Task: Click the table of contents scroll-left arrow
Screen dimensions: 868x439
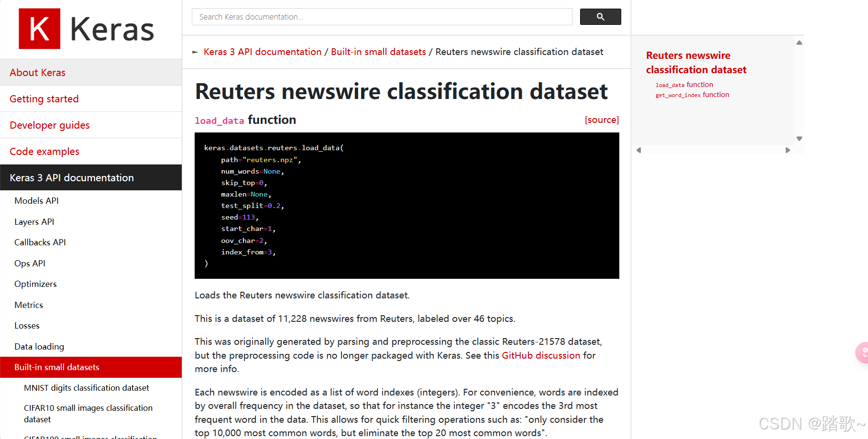Action: (x=638, y=150)
